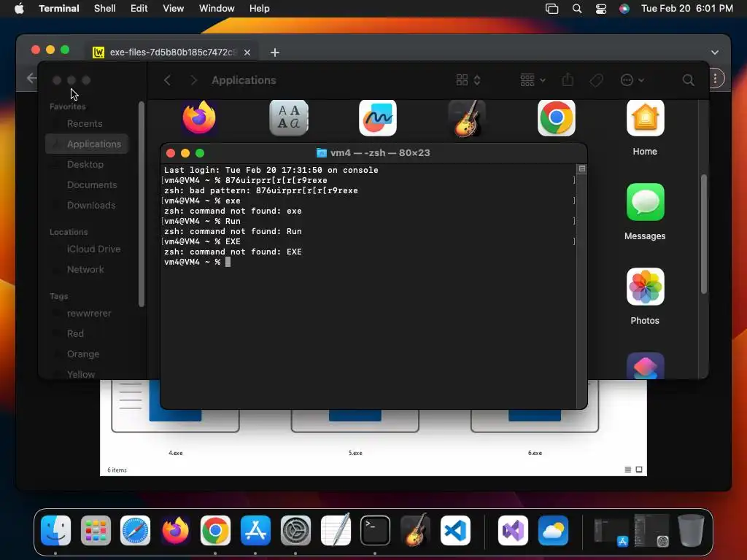Go forward in Finder Applications window
The image size is (747, 560).
pyautogui.click(x=193, y=80)
